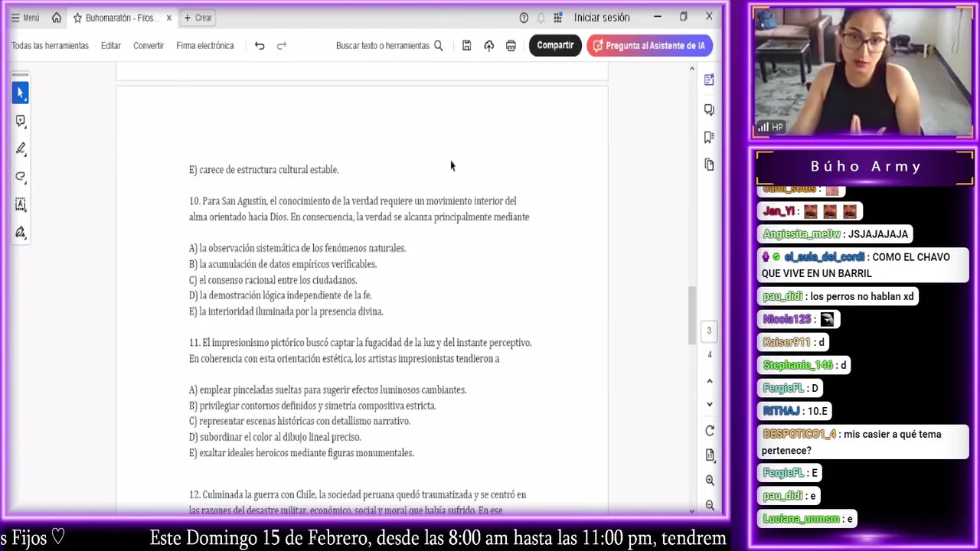
Task: Open the page display options icon
Action: point(709,455)
